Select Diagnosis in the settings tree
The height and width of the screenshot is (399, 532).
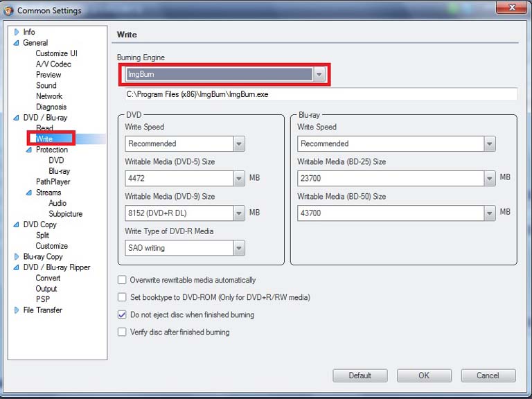pyautogui.click(x=51, y=107)
